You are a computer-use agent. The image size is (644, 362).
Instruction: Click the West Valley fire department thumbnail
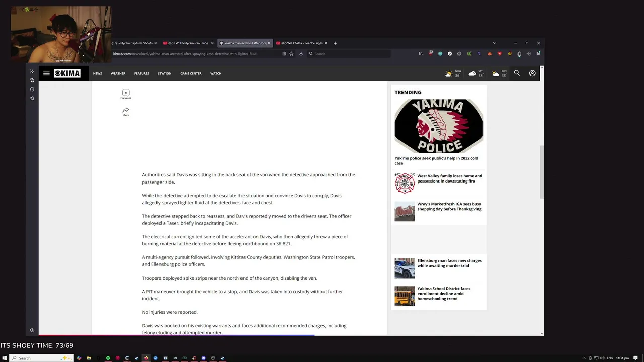coord(405,183)
